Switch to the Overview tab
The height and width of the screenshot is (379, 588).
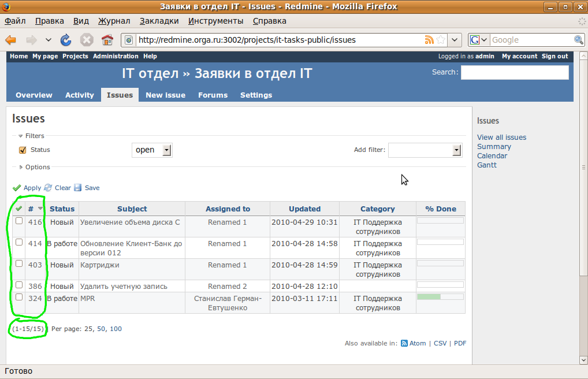pyautogui.click(x=34, y=95)
